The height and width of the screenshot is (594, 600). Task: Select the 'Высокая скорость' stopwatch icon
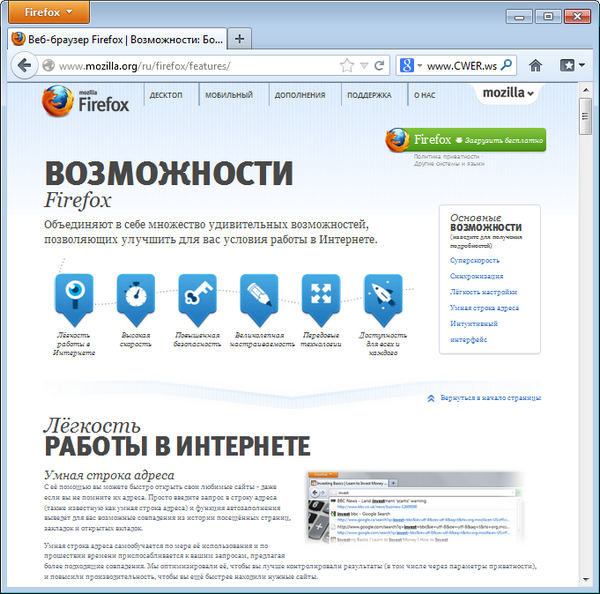click(135, 294)
